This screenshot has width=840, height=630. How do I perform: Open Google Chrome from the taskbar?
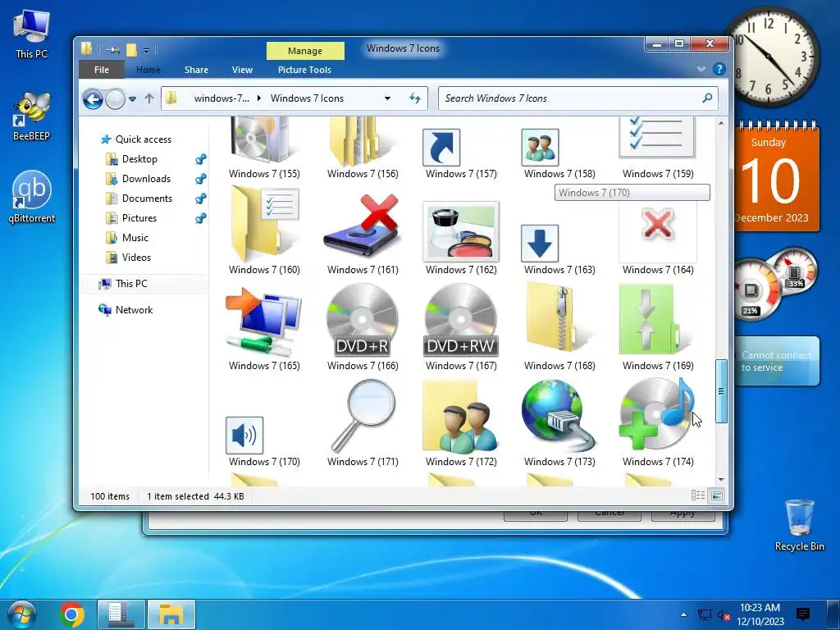[72, 614]
